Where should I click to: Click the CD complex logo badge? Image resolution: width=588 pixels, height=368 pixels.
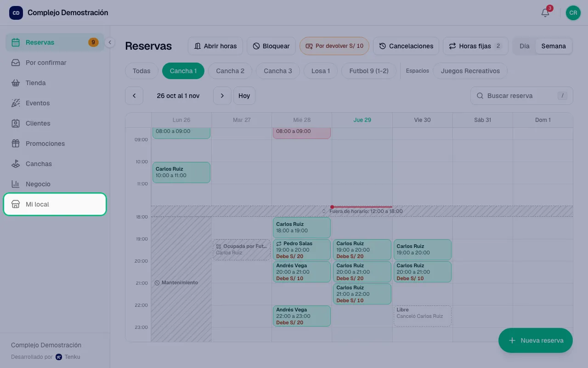(16, 13)
